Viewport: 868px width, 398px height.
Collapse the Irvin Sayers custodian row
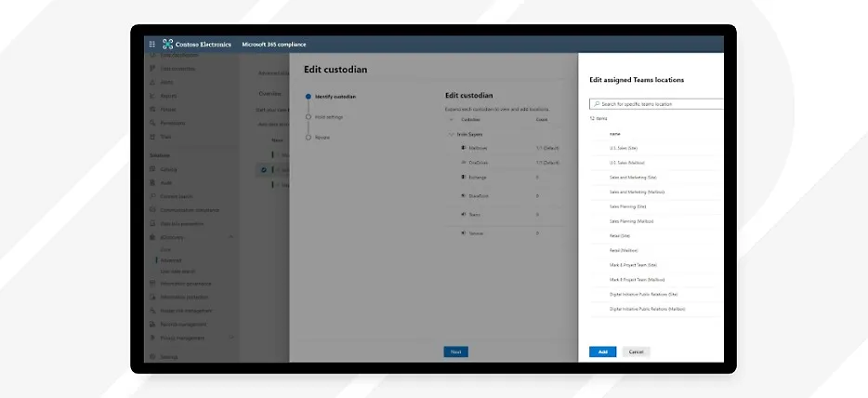451,135
